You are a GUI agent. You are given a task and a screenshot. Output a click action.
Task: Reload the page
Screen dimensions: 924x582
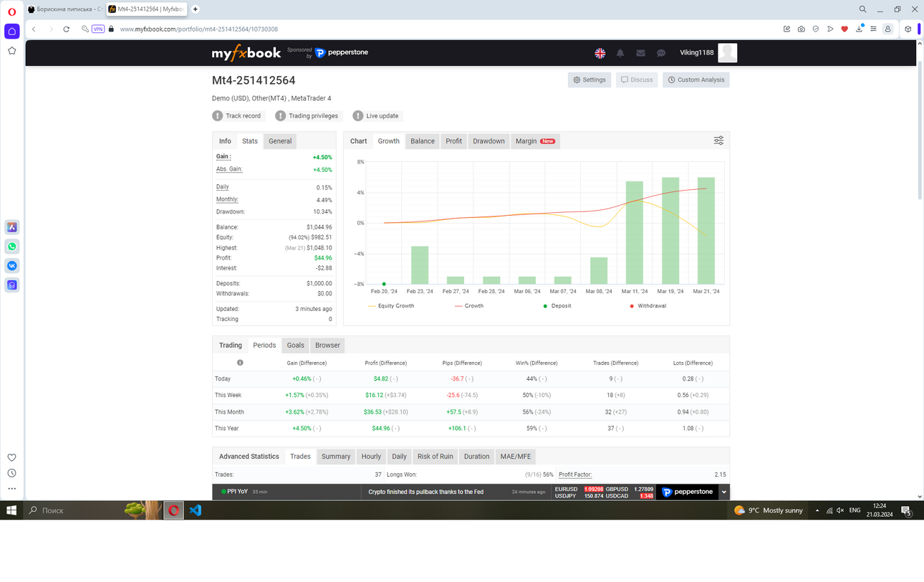66,29
